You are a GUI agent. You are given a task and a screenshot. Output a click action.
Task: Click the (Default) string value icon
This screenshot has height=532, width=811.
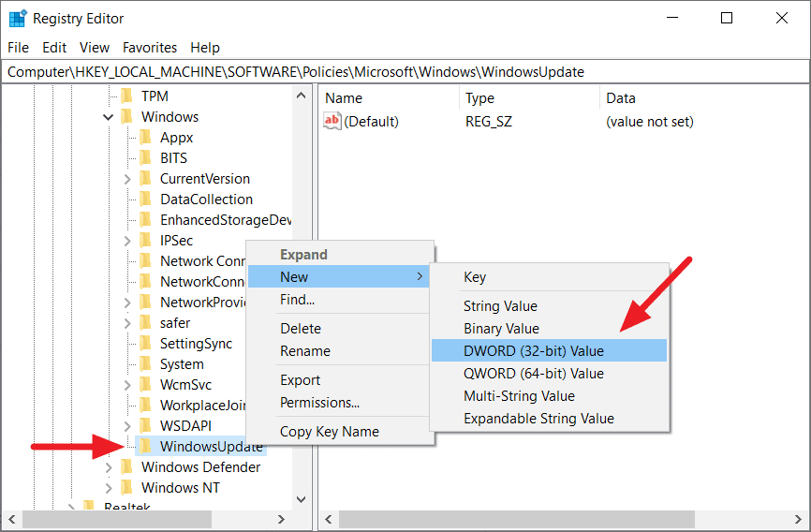click(332, 121)
